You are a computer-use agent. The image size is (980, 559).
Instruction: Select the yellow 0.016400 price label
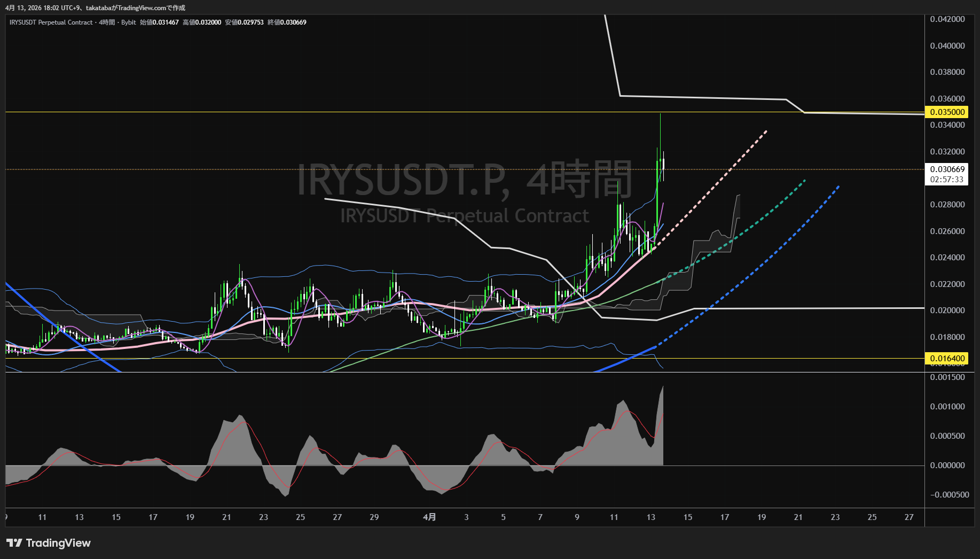point(947,359)
